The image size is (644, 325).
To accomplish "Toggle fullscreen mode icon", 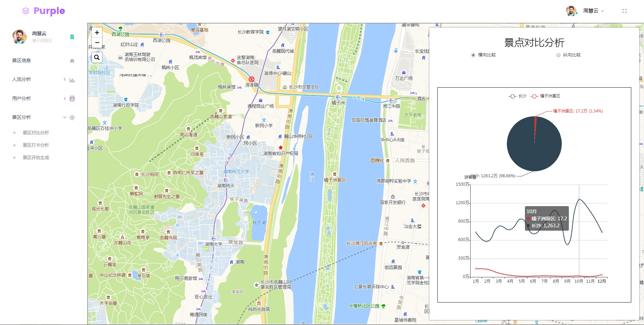I will [x=625, y=11].
